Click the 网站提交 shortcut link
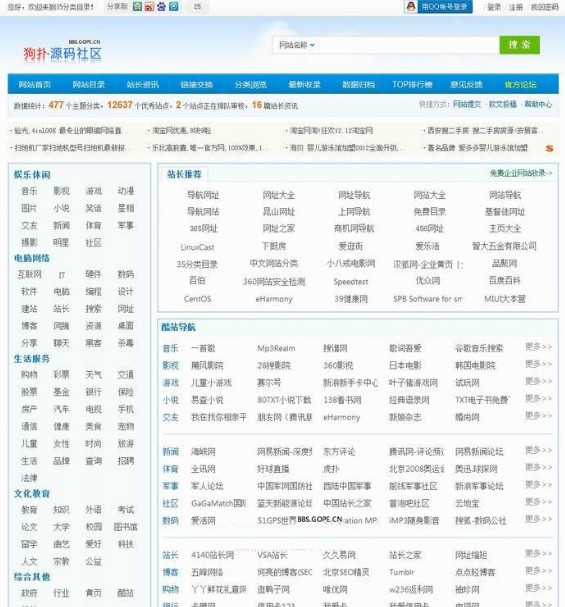 click(x=467, y=104)
